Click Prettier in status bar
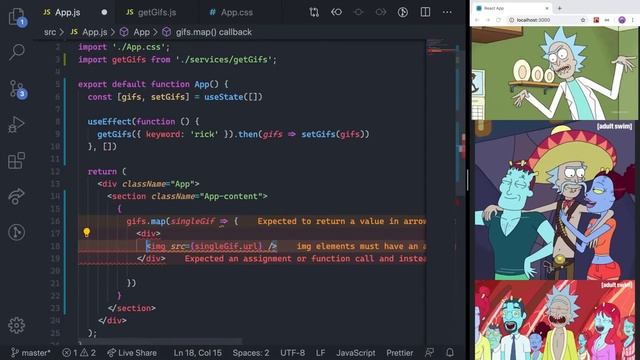Viewport: 640px width, 360px height. click(400, 353)
